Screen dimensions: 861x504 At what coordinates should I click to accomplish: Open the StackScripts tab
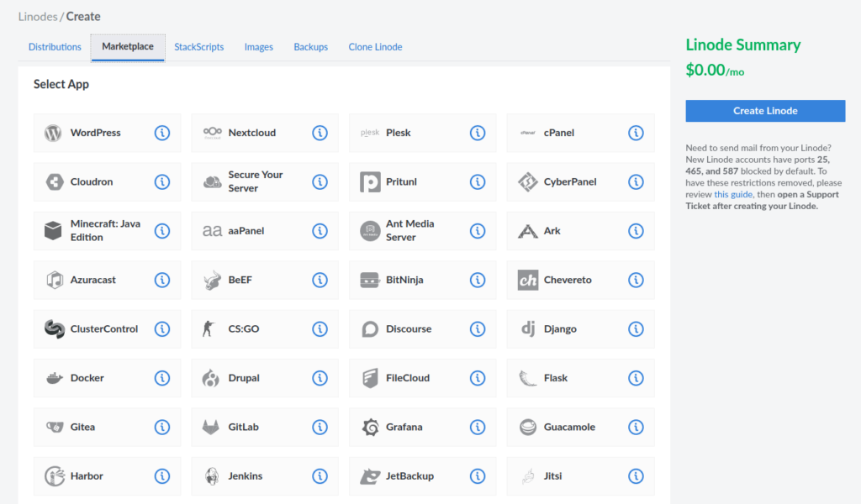pyautogui.click(x=198, y=47)
